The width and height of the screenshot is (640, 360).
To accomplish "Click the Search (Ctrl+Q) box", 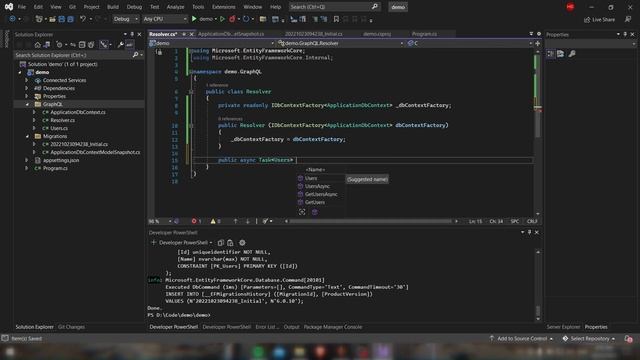I will [334, 7].
